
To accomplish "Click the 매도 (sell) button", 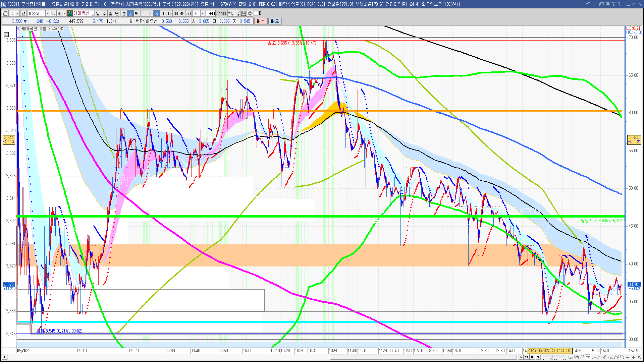I will click(275, 21).
